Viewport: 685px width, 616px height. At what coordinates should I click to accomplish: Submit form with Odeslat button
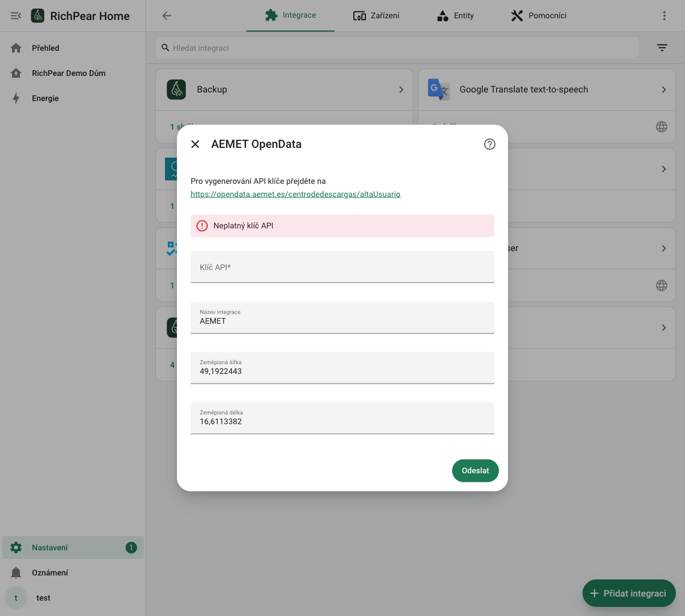pyautogui.click(x=476, y=470)
